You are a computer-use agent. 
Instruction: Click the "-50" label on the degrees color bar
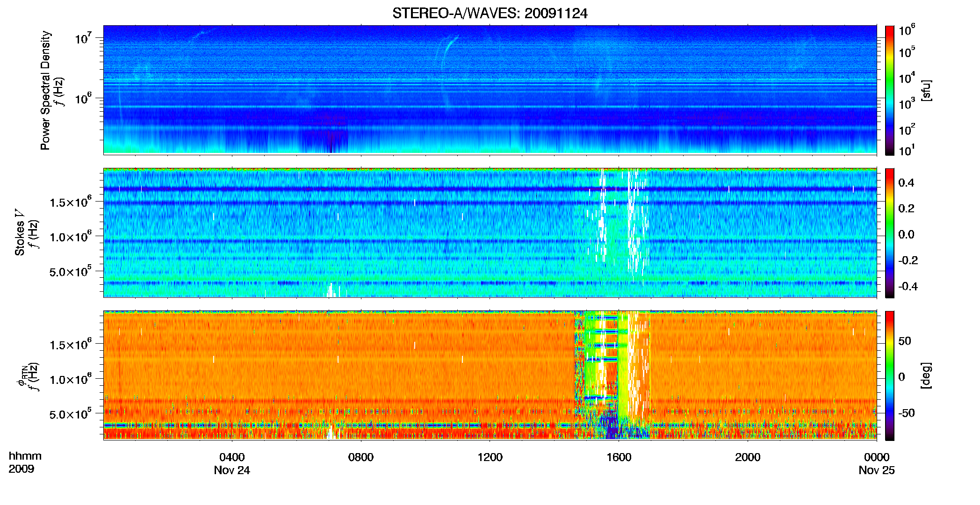[x=906, y=413]
